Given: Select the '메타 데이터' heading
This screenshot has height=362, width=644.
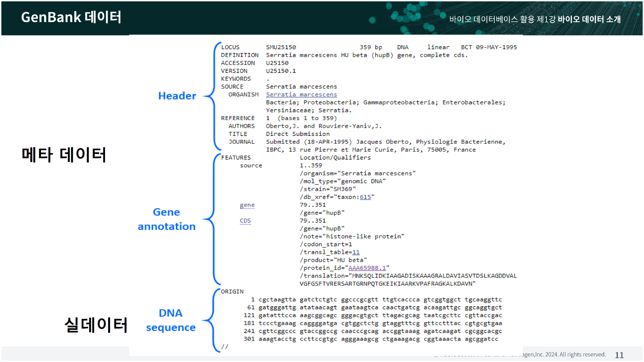Looking at the screenshot, I should (x=64, y=155).
